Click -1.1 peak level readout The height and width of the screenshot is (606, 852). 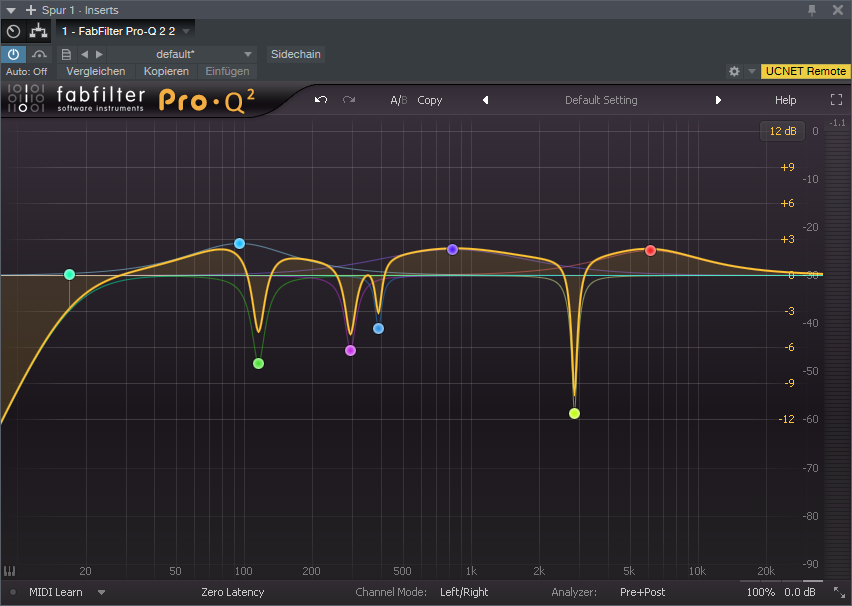pyautogui.click(x=838, y=123)
